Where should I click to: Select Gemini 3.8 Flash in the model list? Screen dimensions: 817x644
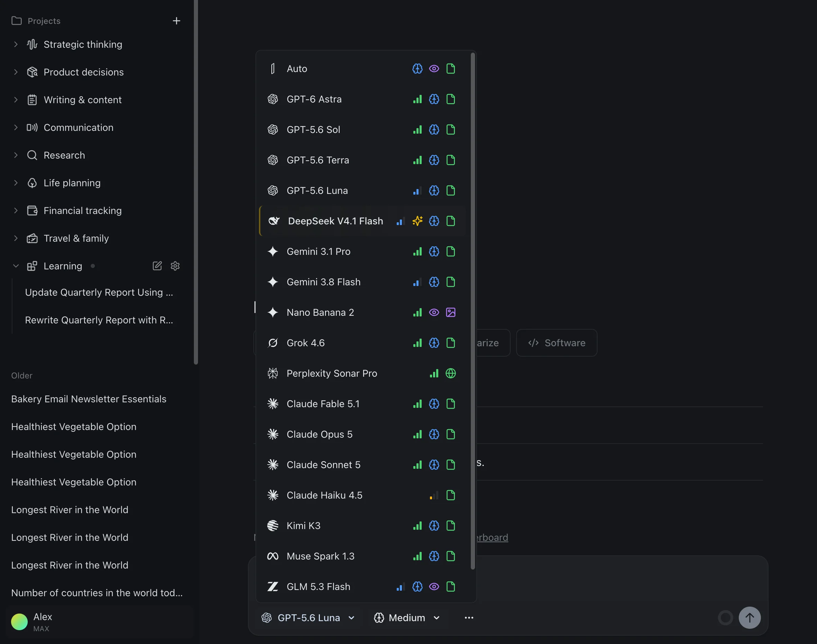[363, 282]
